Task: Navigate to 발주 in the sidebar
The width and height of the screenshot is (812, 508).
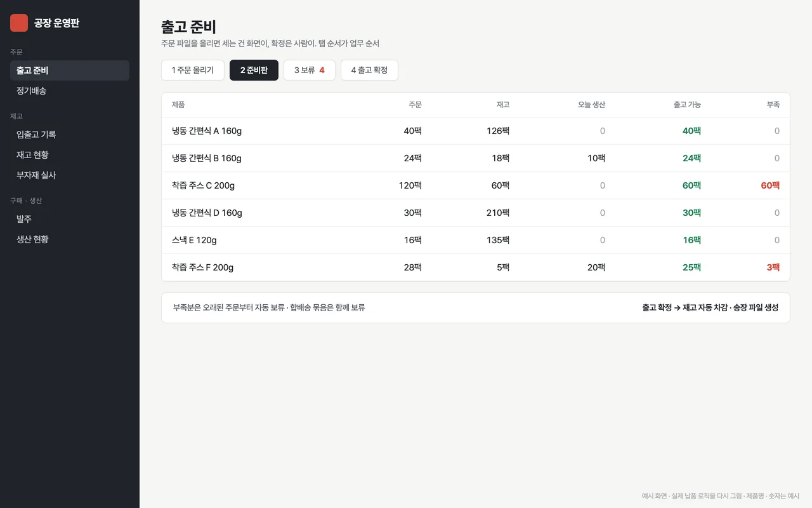Action: pos(70,219)
